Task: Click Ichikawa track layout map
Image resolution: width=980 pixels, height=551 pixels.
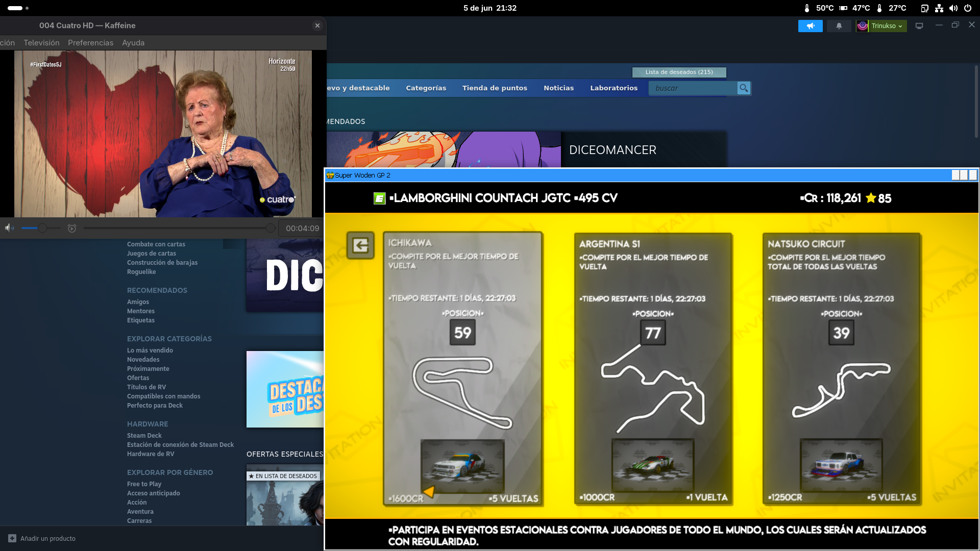Action: click(x=462, y=392)
